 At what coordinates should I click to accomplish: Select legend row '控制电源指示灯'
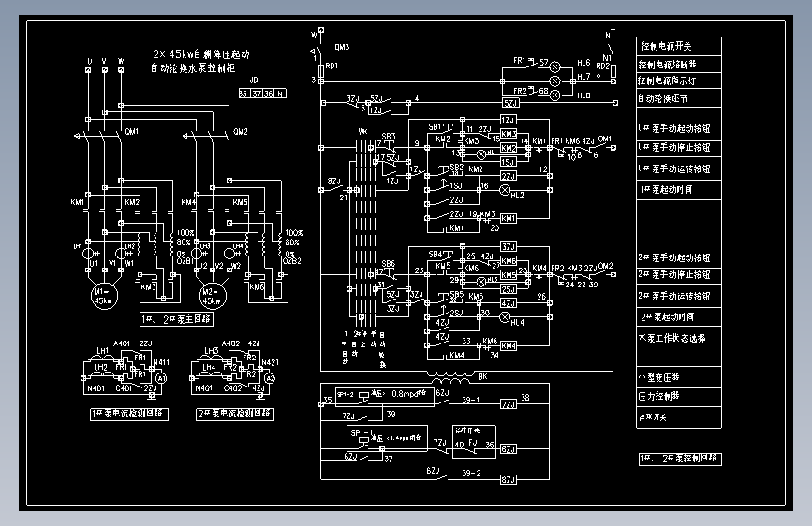click(x=679, y=80)
